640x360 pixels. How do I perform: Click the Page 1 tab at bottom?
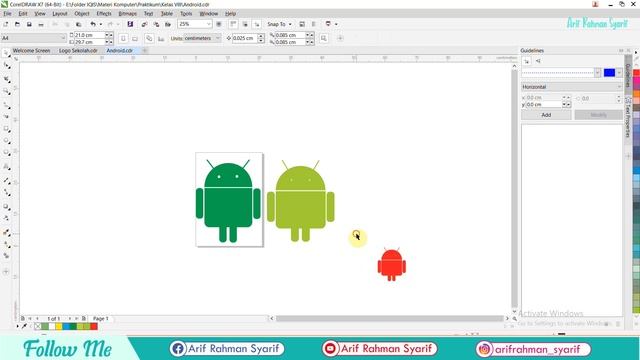[x=101, y=318]
